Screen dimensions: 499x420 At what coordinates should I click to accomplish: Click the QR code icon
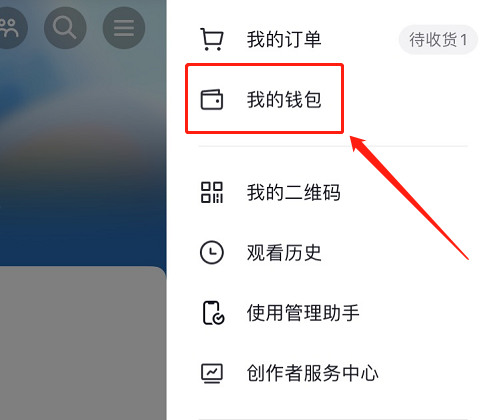point(212,192)
